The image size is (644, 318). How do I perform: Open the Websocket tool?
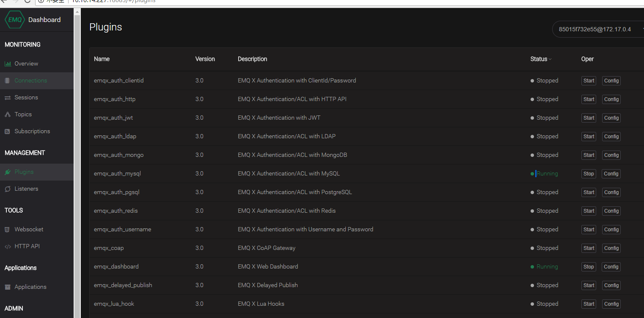click(x=29, y=230)
